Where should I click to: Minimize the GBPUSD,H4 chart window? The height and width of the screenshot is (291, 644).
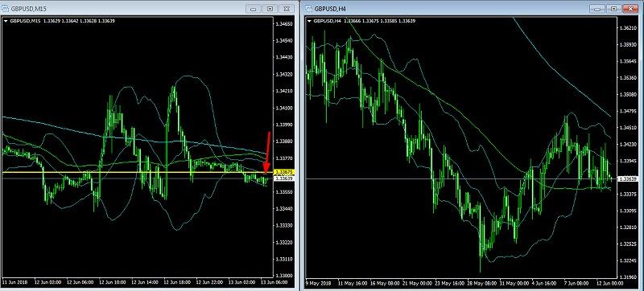(x=597, y=9)
